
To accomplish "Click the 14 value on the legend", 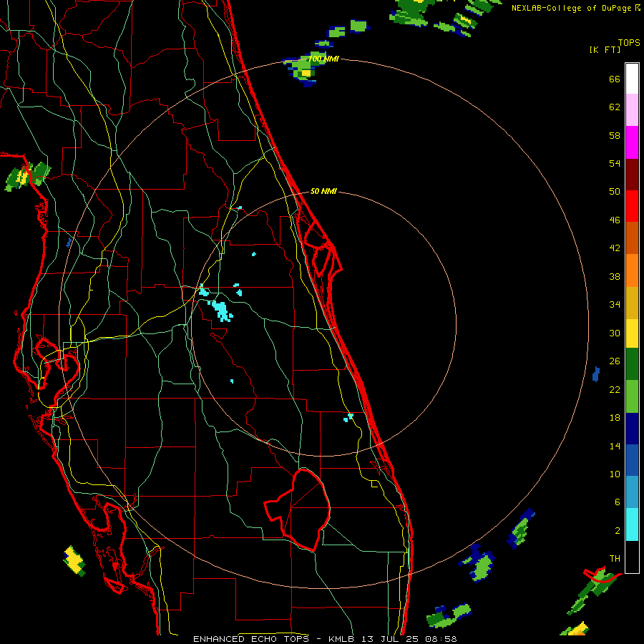I will [x=615, y=446].
